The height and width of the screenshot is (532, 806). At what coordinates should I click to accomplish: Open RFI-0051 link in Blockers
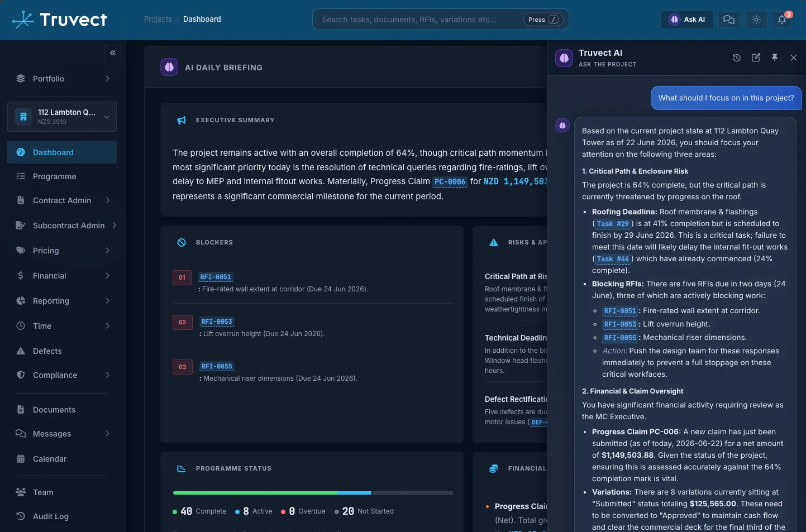pyautogui.click(x=216, y=277)
